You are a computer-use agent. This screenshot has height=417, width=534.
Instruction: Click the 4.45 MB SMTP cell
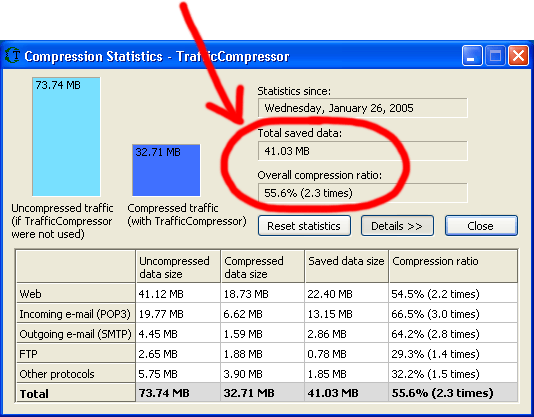pyautogui.click(x=178, y=334)
